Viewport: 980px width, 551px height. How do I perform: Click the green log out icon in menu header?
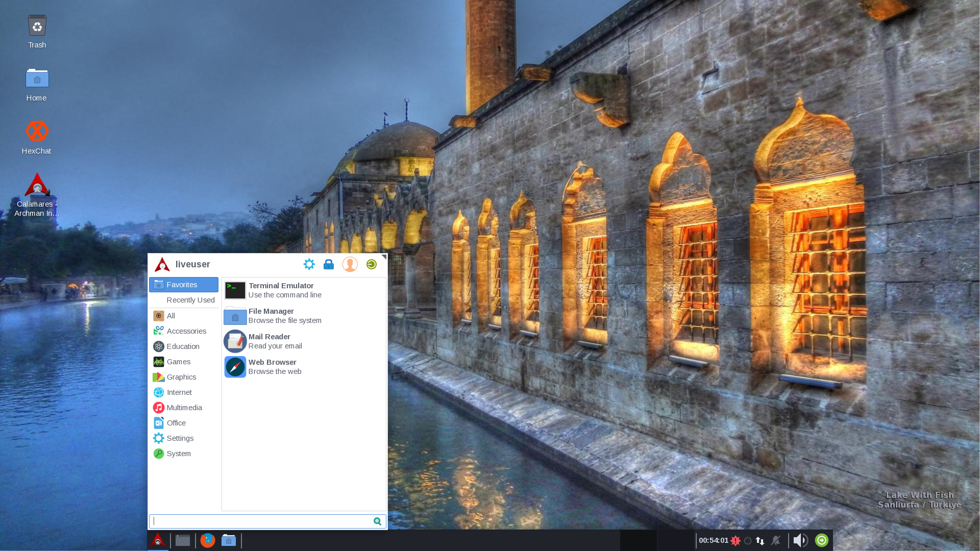tap(372, 264)
